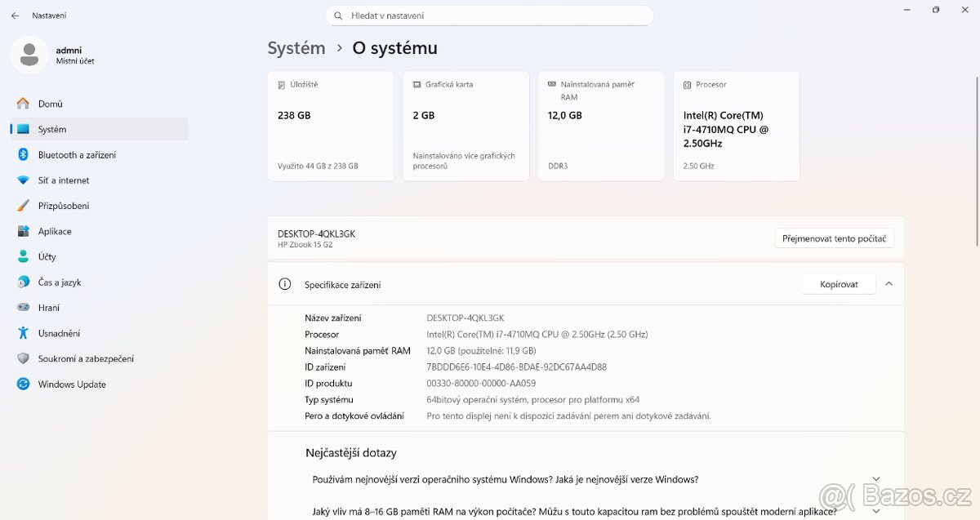Open the Aplikace section
The width and height of the screenshot is (980, 520).
[x=55, y=231]
